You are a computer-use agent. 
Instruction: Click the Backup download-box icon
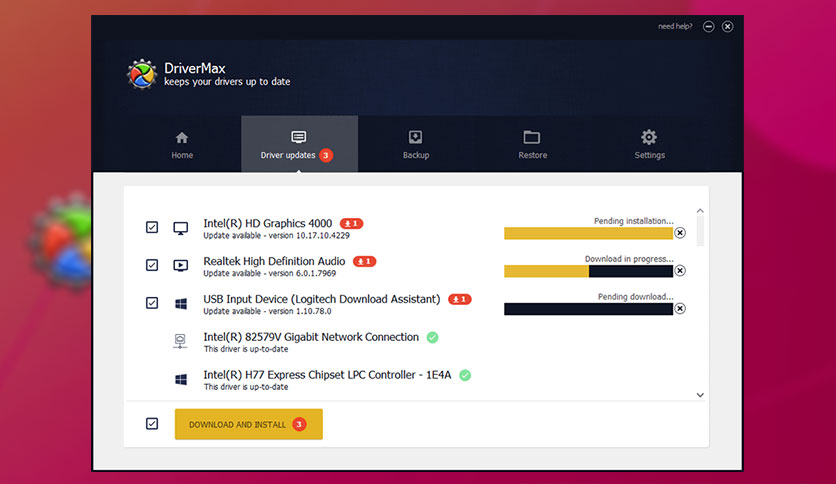pyautogui.click(x=415, y=137)
